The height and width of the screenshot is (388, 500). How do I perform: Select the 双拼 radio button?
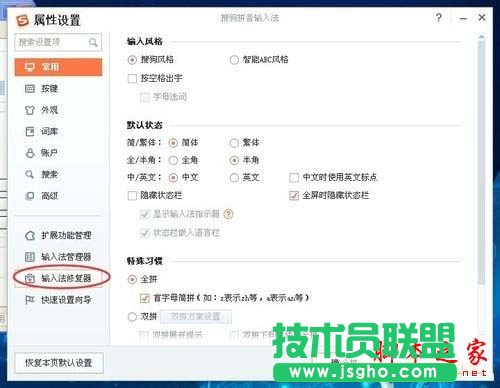(x=132, y=317)
